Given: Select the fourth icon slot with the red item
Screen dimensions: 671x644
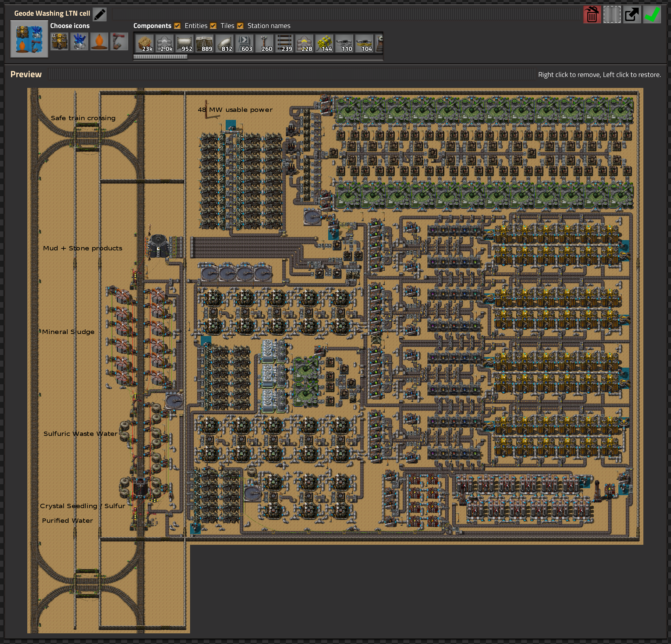Looking at the screenshot, I should point(119,41).
